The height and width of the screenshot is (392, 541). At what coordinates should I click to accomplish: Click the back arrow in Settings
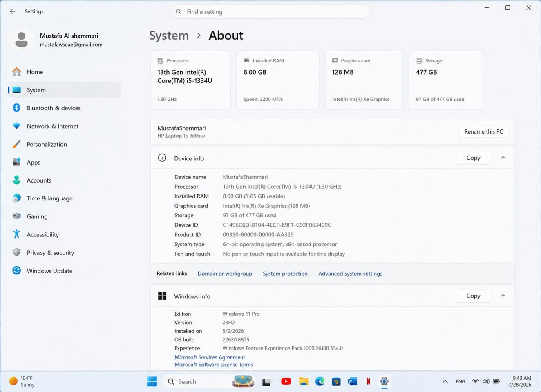tap(12, 11)
